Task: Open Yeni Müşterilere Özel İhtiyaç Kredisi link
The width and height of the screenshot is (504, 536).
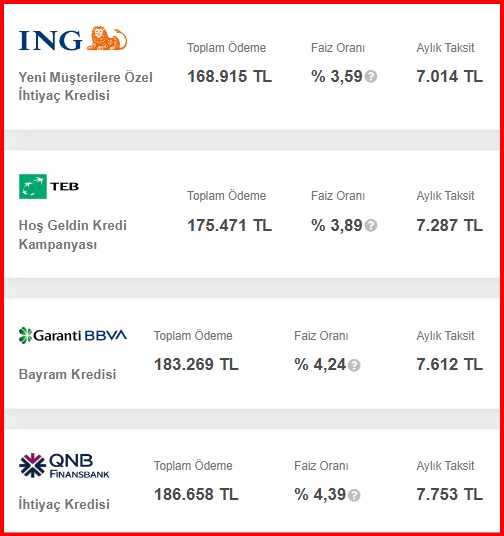Action: (x=85, y=86)
